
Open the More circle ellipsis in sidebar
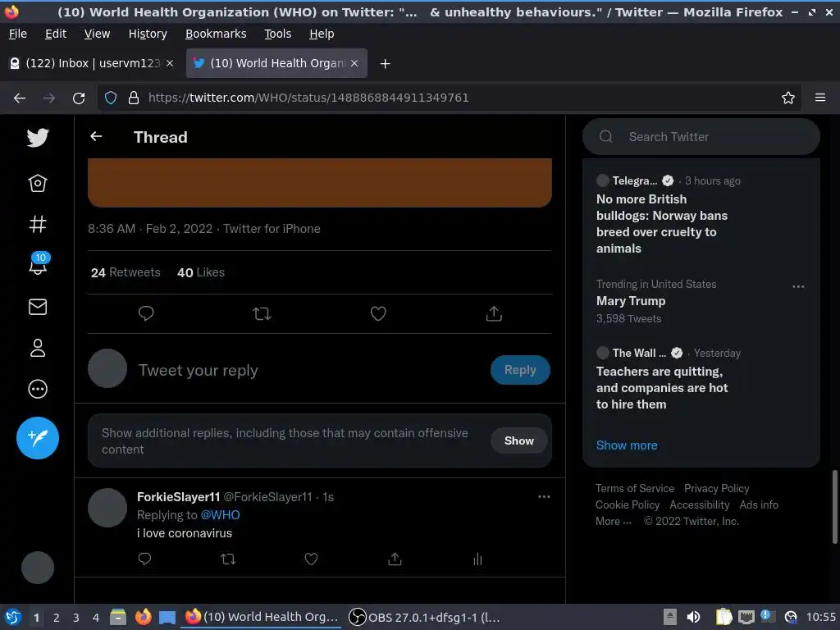click(x=38, y=389)
